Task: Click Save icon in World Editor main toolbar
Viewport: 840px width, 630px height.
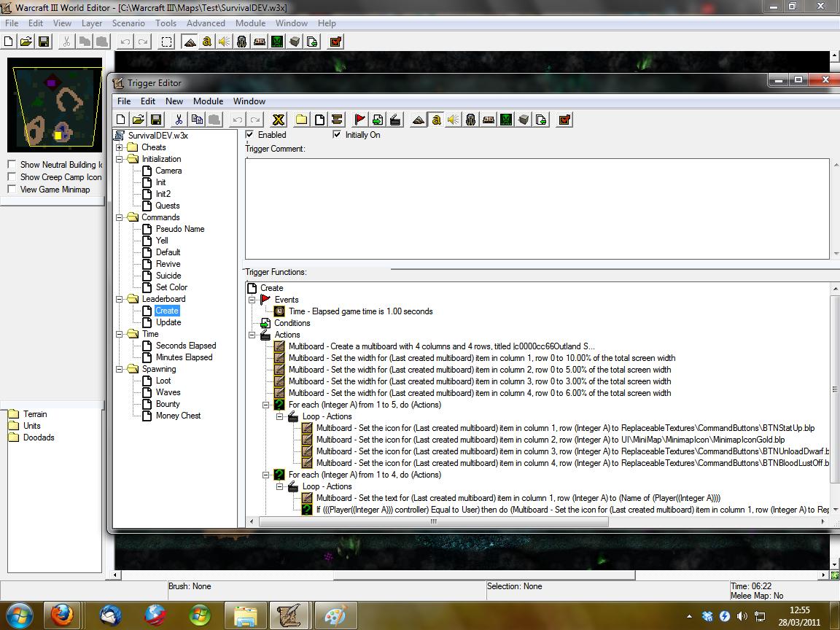Action: click(44, 42)
